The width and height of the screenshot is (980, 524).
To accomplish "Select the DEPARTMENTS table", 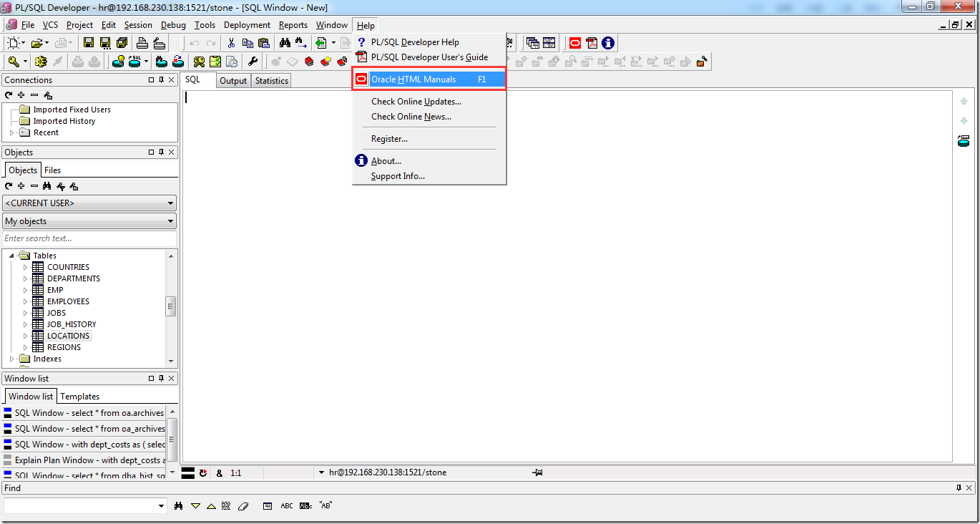I will [74, 278].
